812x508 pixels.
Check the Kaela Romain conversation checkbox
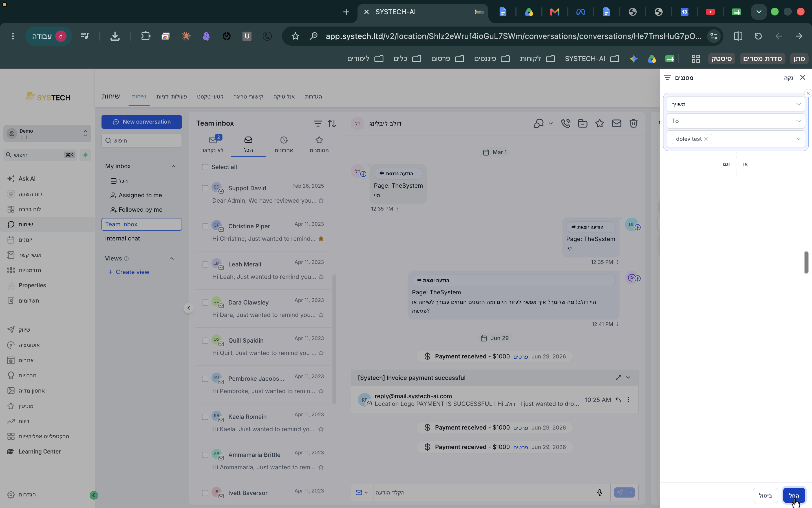(x=205, y=417)
